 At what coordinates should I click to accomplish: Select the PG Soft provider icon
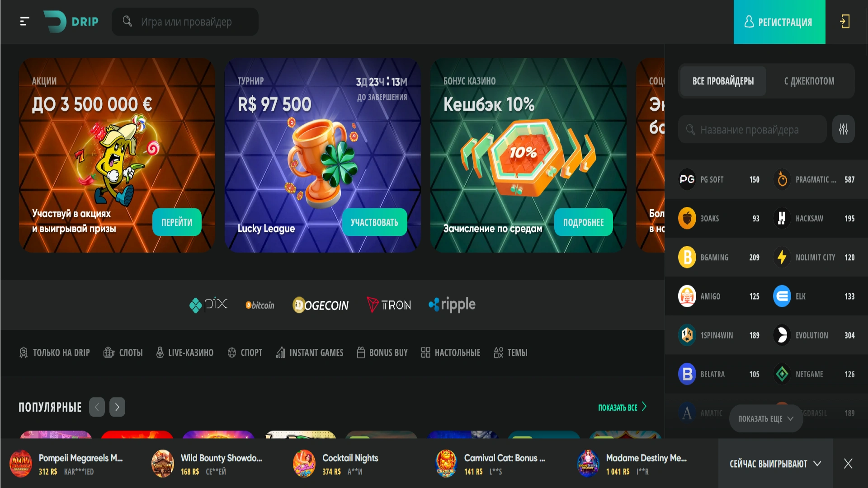click(x=687, y=179)
